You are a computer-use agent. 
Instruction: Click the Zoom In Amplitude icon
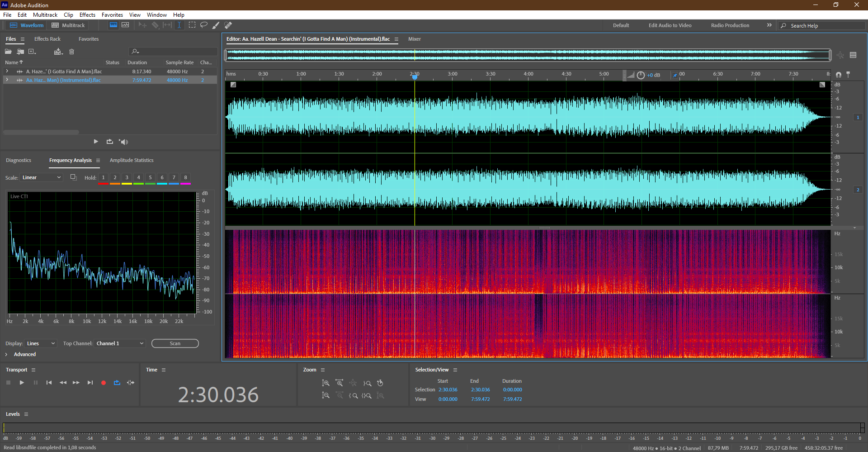tap(325, 383)
